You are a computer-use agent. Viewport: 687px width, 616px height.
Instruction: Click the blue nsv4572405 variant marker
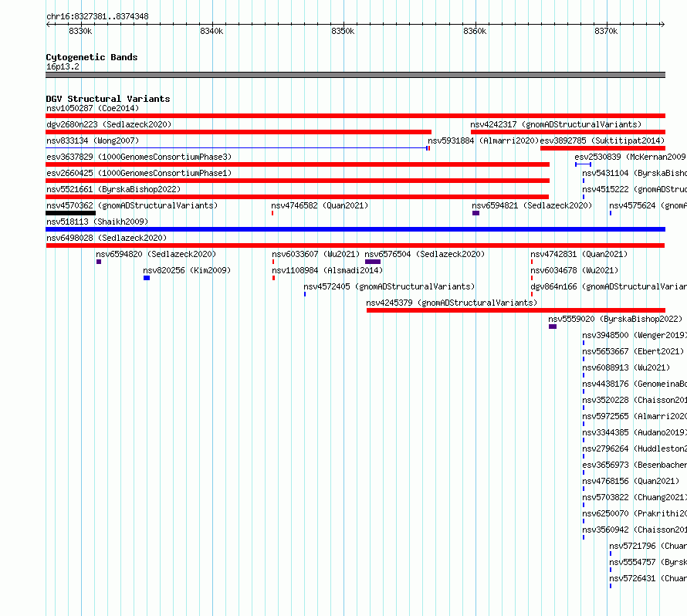(305, 294)
